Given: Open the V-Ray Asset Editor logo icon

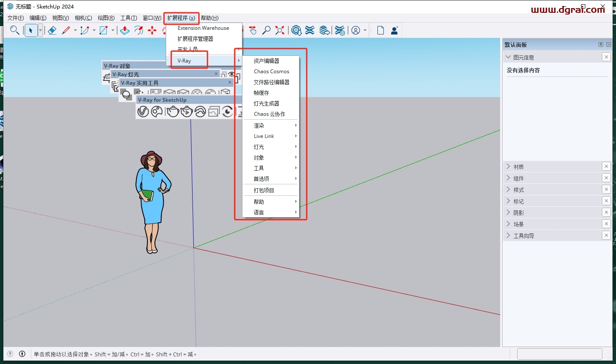Looking at the screenshot, I should click(x=143, y=112).
